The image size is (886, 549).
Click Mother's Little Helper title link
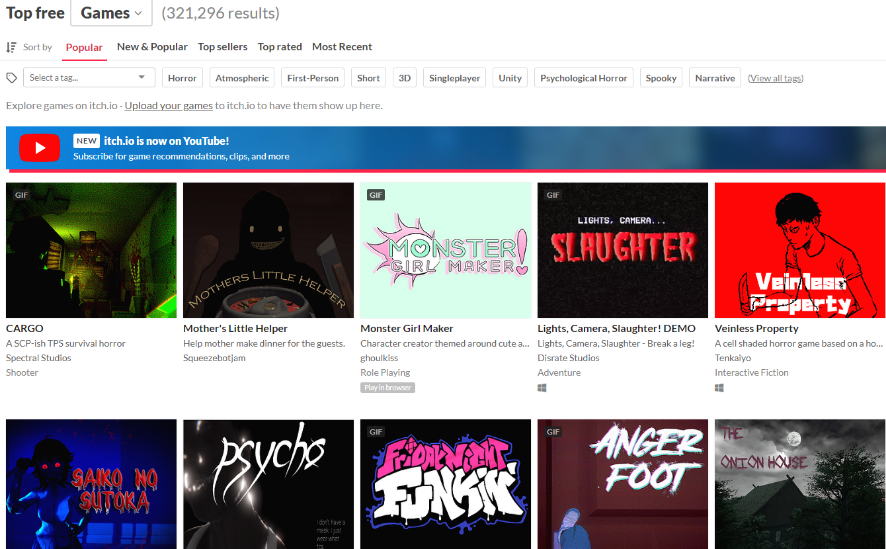[x=235, y=328]
